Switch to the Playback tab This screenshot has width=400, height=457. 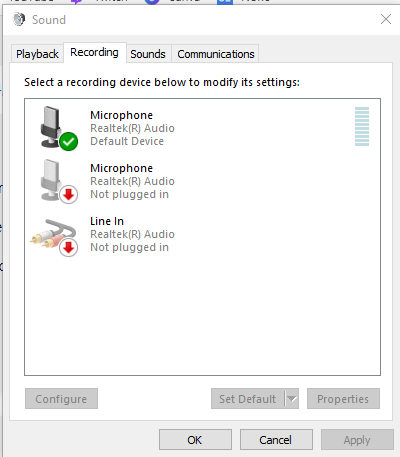point(37,54)
